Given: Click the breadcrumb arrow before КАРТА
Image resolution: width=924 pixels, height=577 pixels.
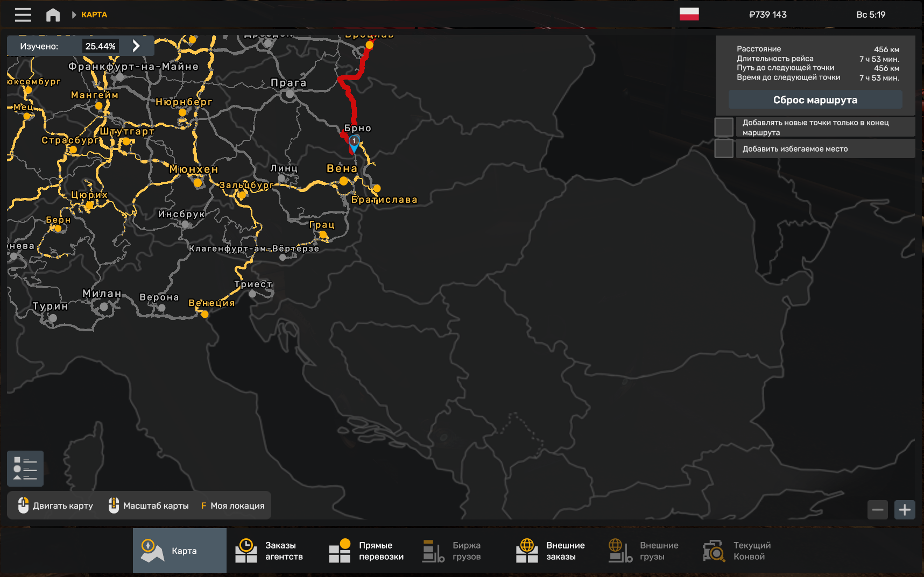Looking at the screenshot, I should pos(74,15).
